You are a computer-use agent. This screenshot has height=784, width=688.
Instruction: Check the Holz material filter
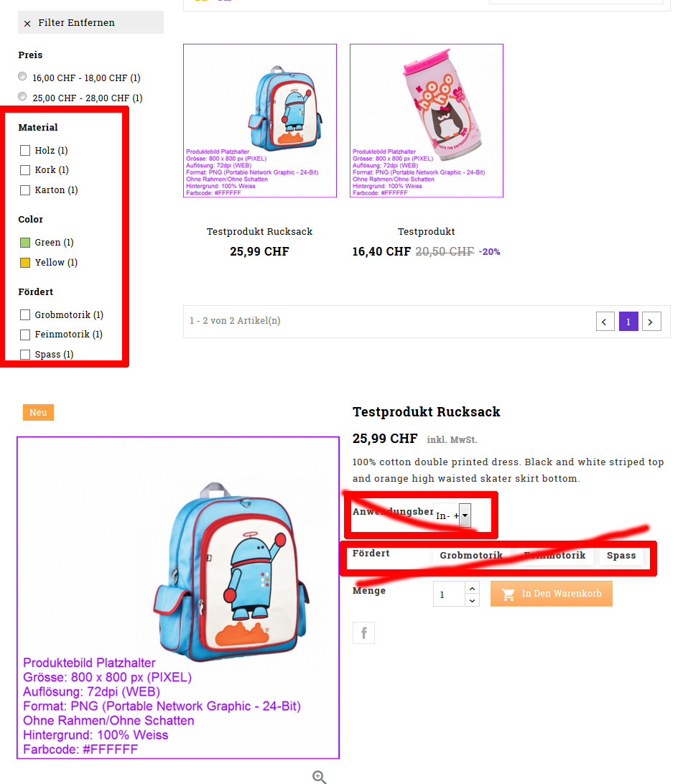click(25, 151)
